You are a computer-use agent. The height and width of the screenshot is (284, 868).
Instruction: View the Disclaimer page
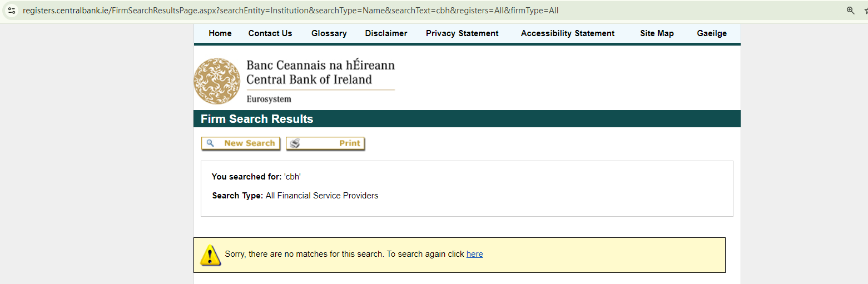click(x=386, y=33)
